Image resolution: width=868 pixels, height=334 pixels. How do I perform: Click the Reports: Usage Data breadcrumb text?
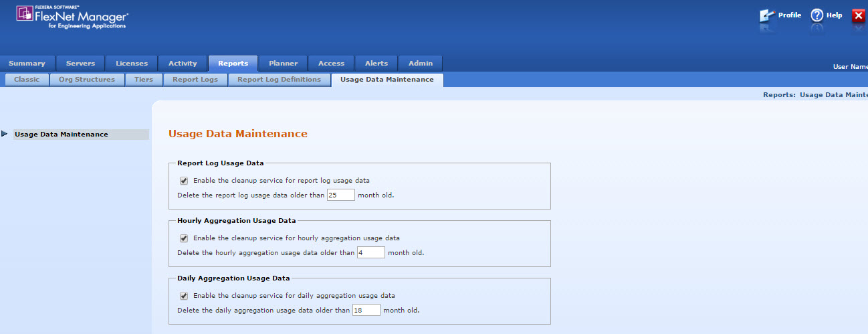click(x=815, y=95)
